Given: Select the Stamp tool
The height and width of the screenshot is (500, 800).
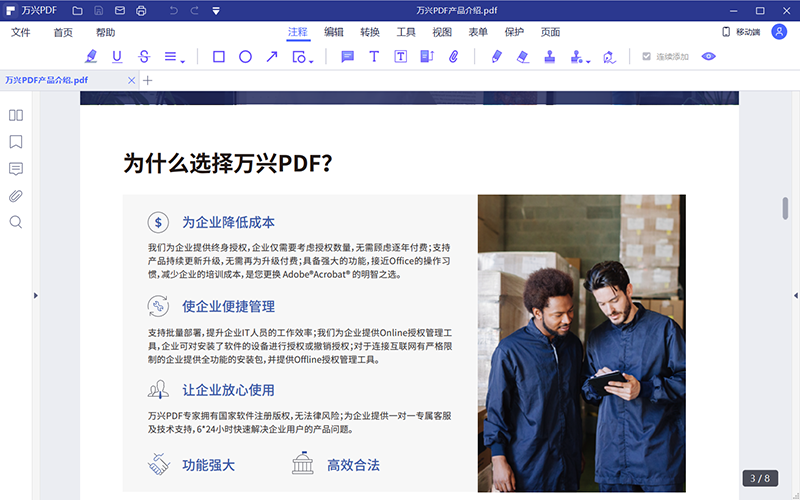Looking at the screenshot, I should (x=549, y=57).
